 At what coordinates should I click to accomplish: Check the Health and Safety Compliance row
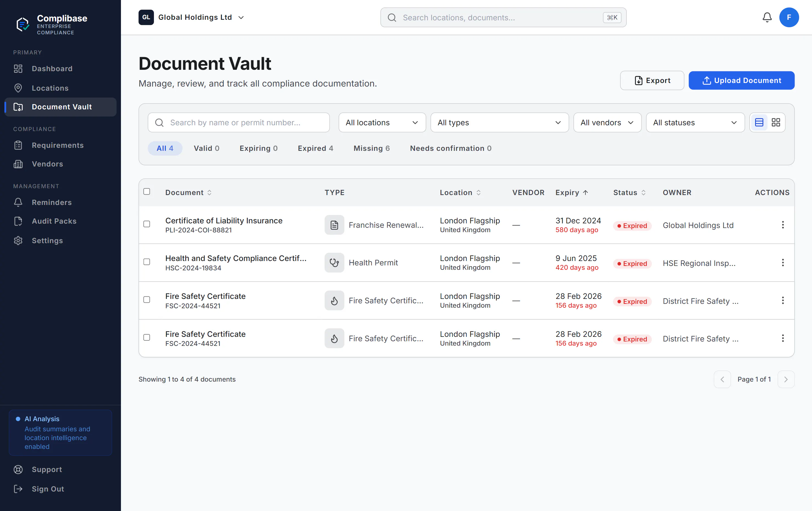[147, 262]
